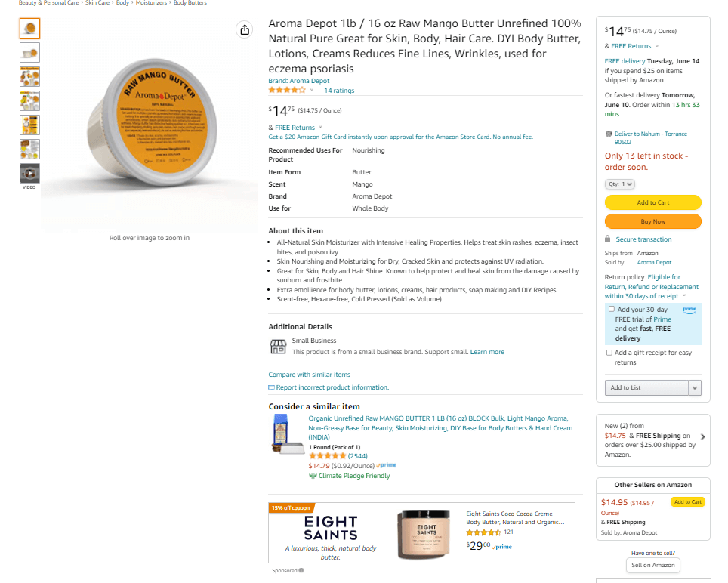
Task: Open the Sponsored ad information icon
Action: tap(301, 570)
